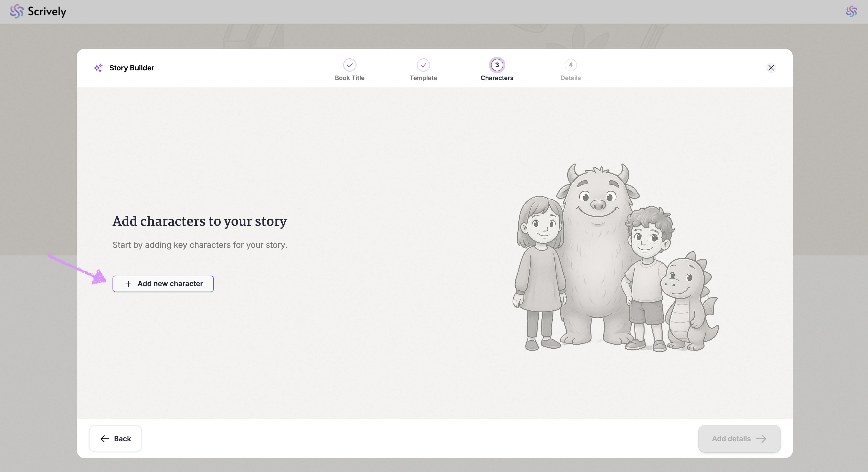This screenshot has width=868, height=472.
Task: Click the Template step label
Action: coord(423,78)
